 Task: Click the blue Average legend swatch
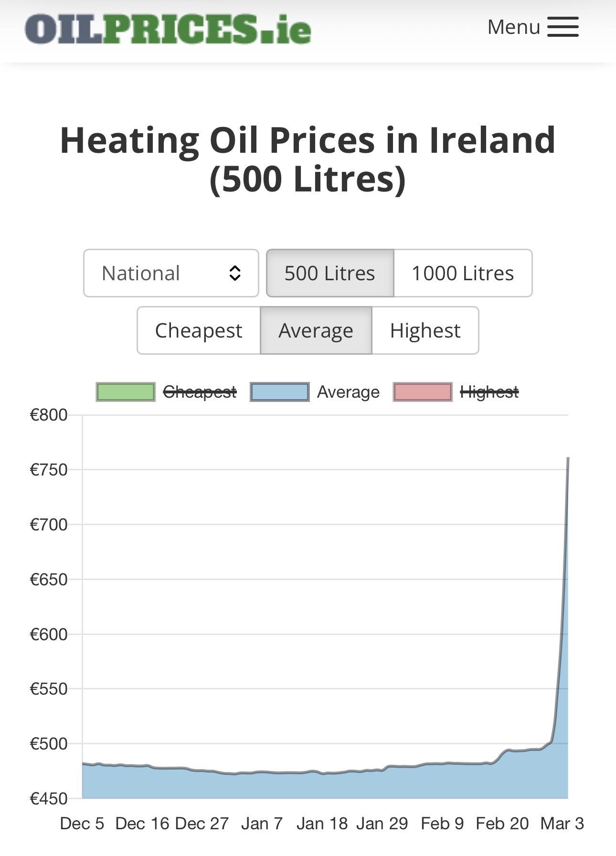click(x=280, y=392)
